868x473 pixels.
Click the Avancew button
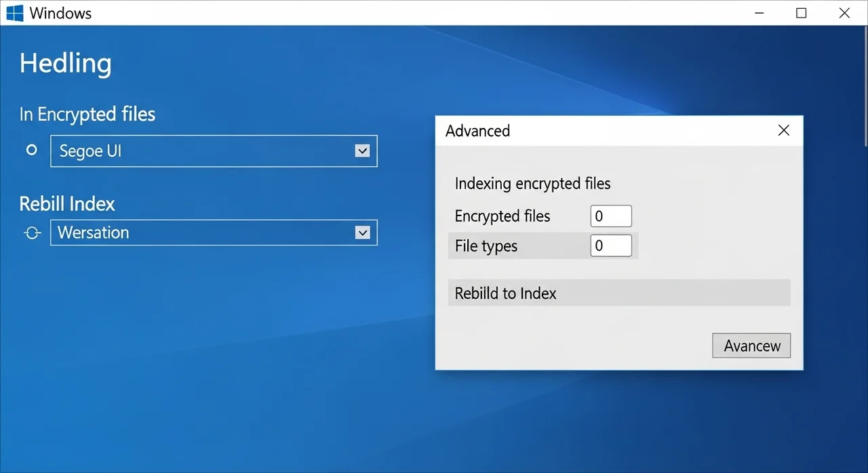pos(751,346)
